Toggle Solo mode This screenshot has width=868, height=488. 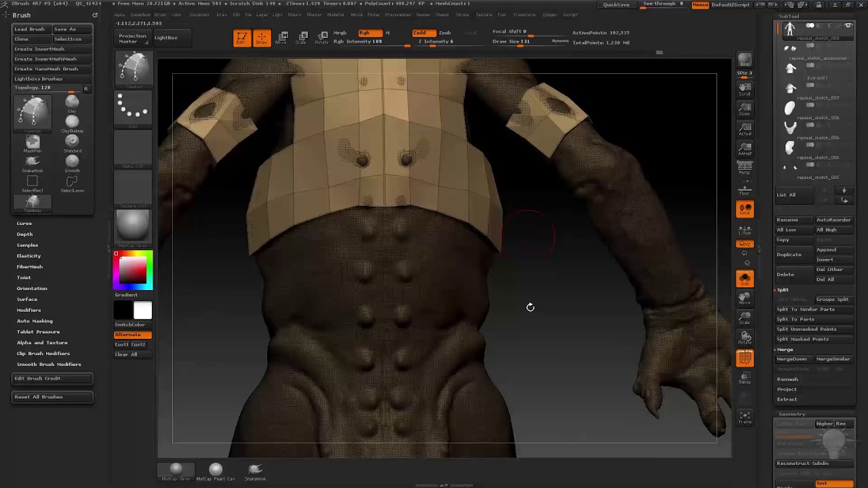[x=745, y=278]
